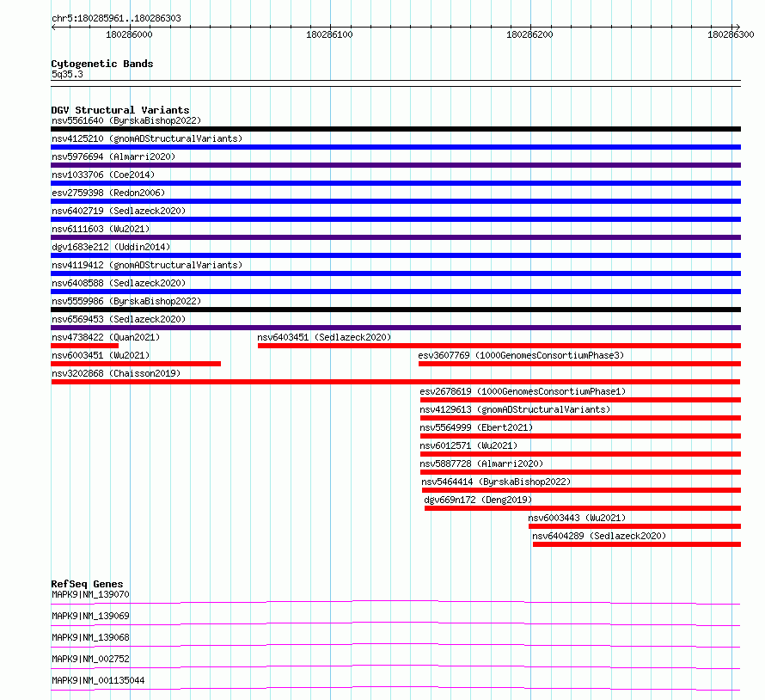The width and height of the screenshot is (765, 700).
Task: Click MAPK9|NM_001135044 transcript label
Action: (98, 680)
